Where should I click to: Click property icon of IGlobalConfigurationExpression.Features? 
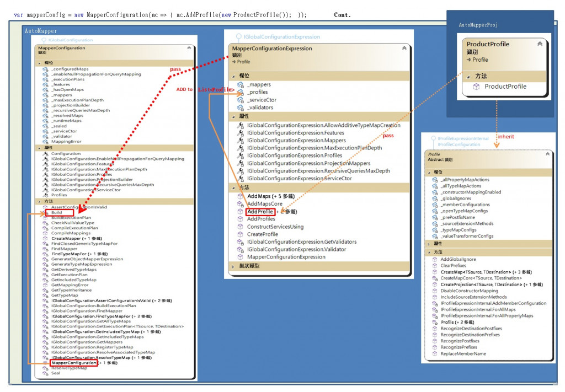point(241,133)
